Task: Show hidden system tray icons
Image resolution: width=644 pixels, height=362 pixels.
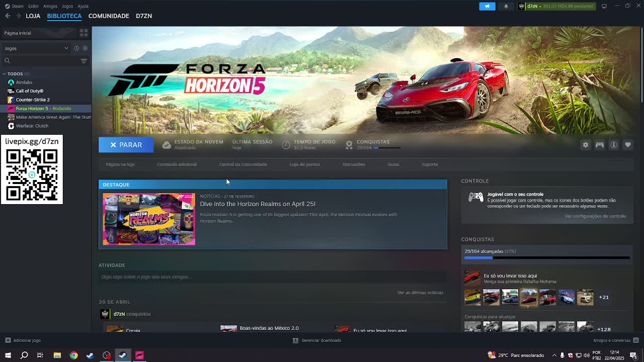Action: [554, 355]
